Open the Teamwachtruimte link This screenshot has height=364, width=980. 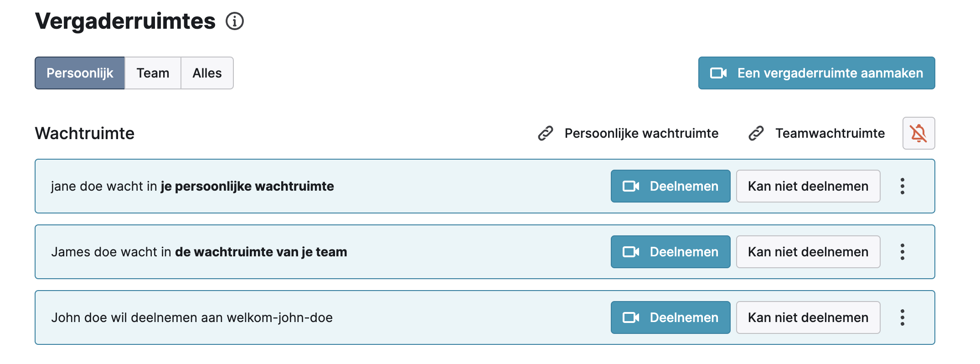coord(830,133)
